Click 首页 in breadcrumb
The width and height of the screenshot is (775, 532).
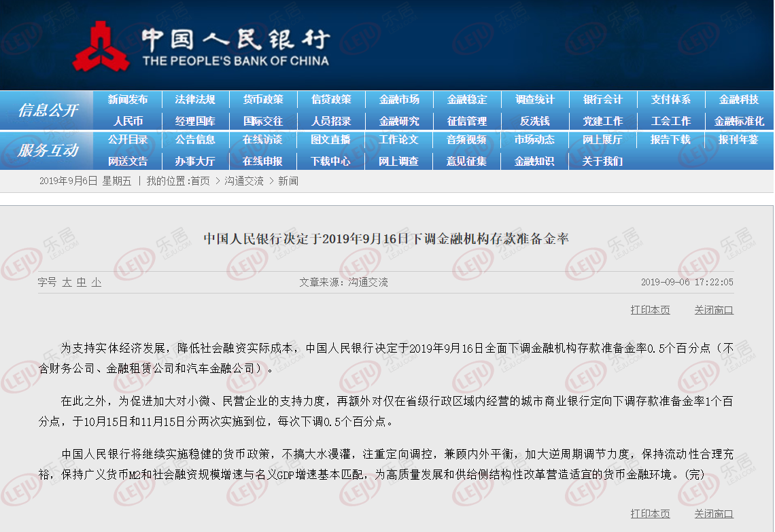[200, 181]
